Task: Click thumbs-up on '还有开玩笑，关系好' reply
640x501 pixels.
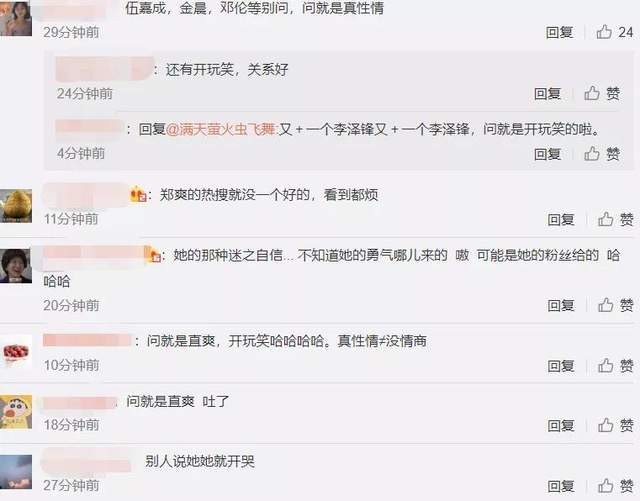Action: 602,94
